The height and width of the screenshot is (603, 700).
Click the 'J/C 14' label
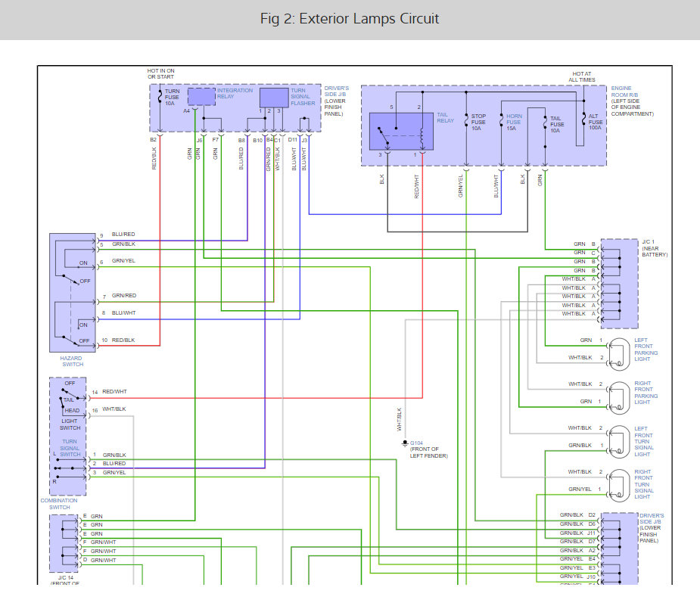point(66,577)
